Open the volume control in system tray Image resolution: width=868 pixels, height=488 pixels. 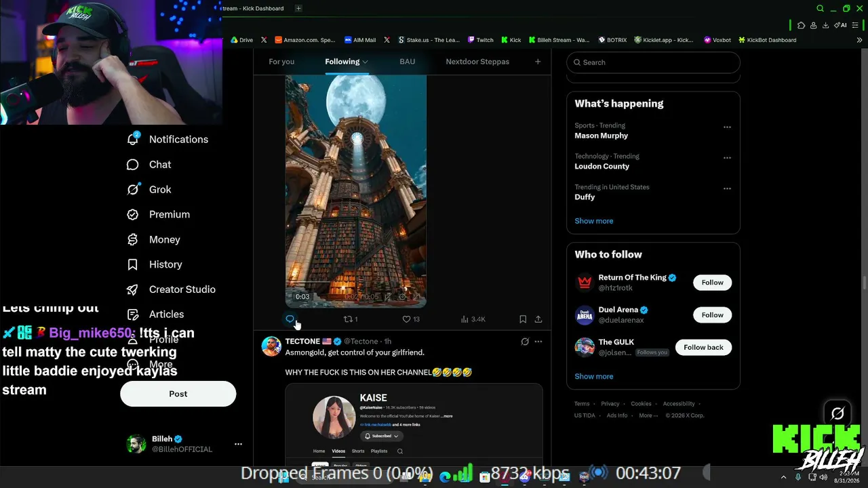point(823,477)
